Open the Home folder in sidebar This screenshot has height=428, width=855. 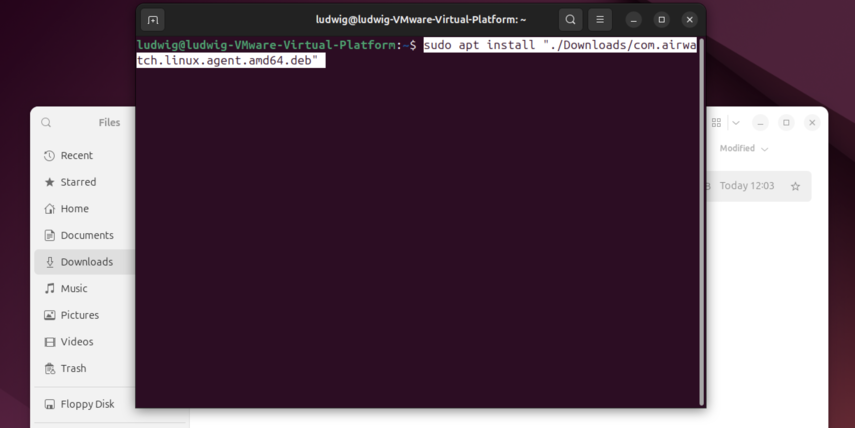pyautogui.click(x=74, y=209)
